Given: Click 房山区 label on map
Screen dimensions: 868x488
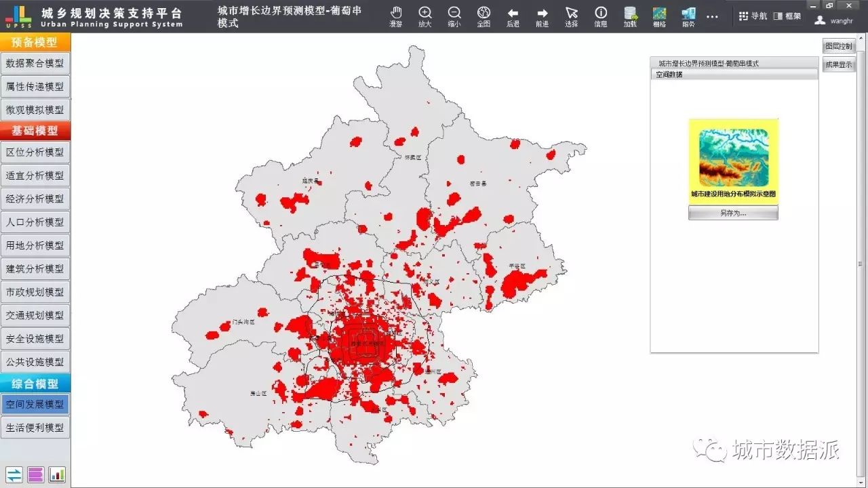Looking at the screenshot, I should [x=258, y=393].
